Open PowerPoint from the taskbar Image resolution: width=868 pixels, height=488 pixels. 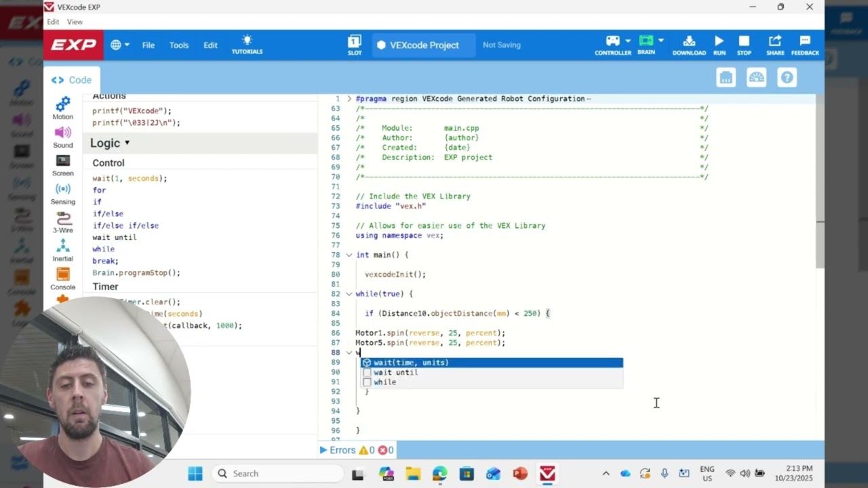click(520, 473)
